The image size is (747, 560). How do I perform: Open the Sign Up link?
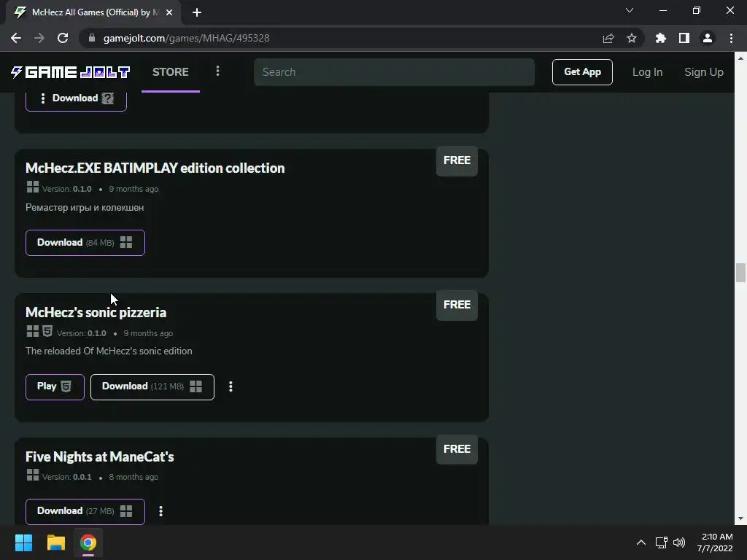click(704, 72)
